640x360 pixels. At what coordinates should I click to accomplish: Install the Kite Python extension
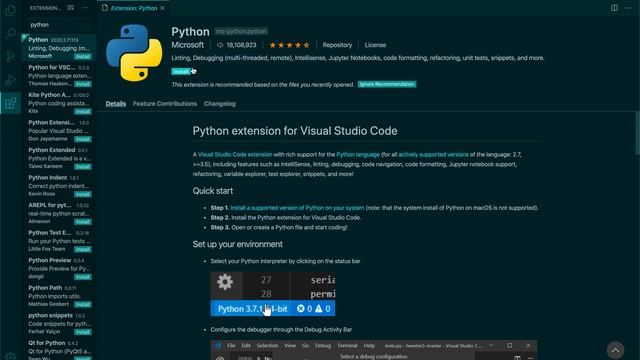[83, 111]
